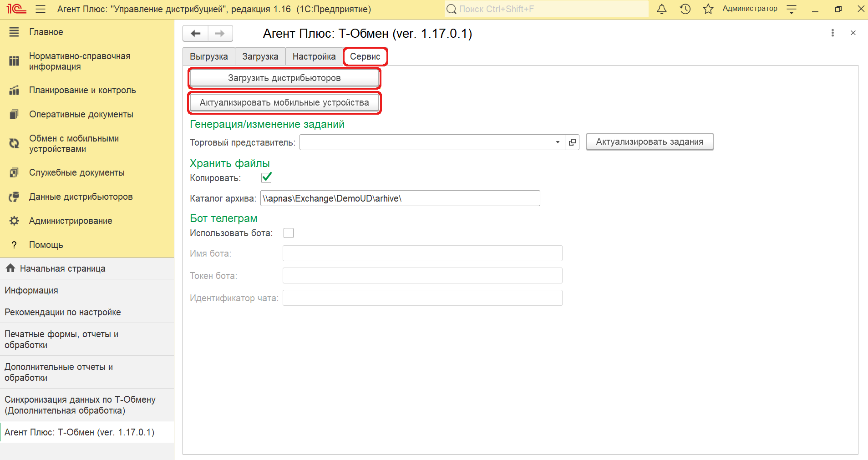Open Синхронизация данных по Т-Обмену item
The image size is (868, 460).
(x=87, y=405)
